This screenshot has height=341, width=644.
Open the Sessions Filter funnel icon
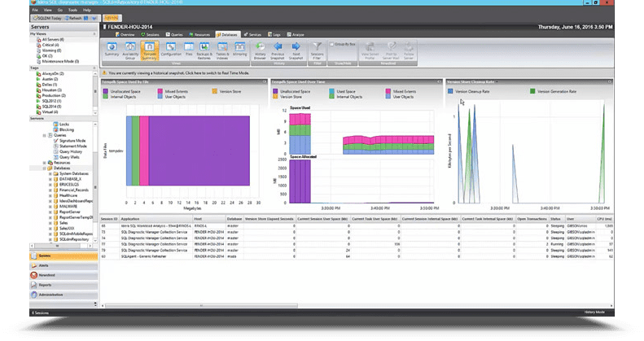tap(317, 50)
